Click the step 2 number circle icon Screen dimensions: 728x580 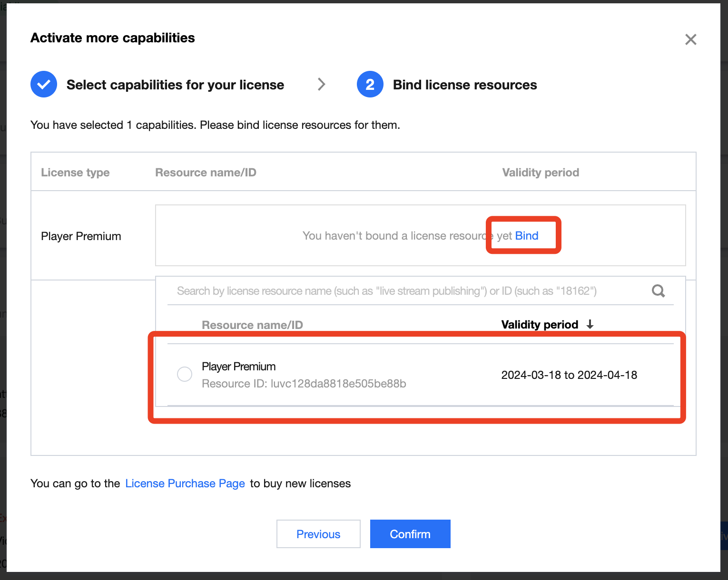370,85
